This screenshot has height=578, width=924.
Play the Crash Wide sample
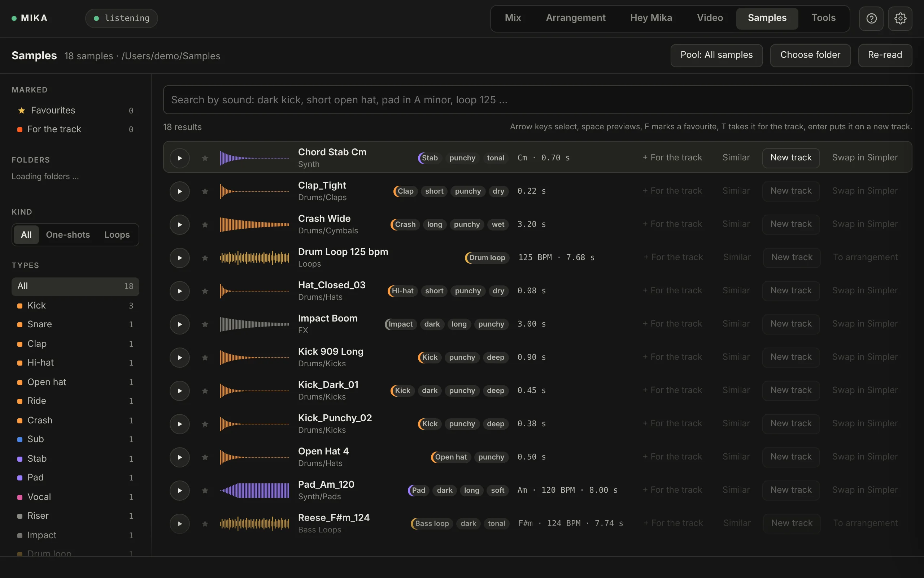[180, 224]
